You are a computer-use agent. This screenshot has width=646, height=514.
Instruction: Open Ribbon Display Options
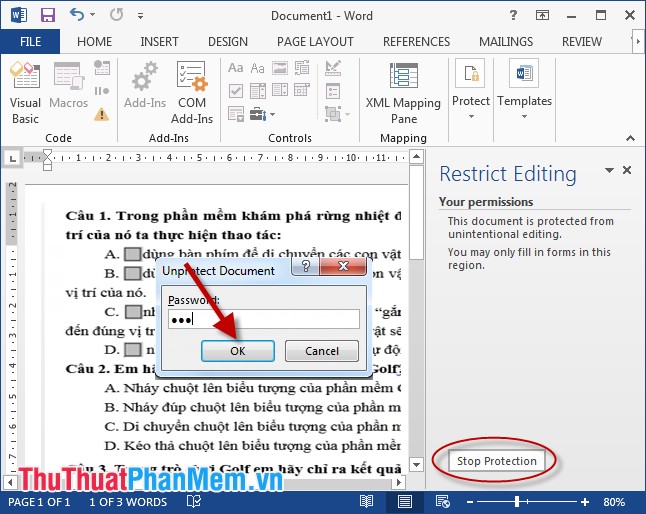(542, 16)
